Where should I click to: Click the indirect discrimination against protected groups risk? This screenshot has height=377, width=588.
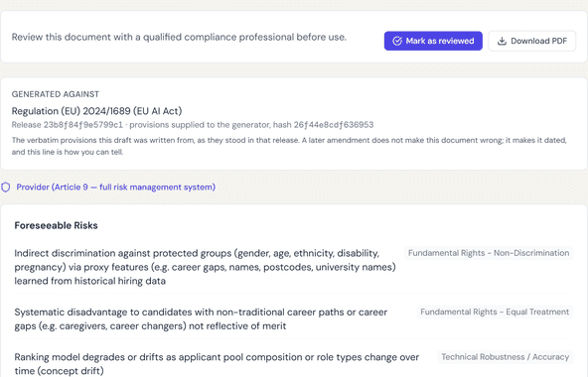pos(205,267)
